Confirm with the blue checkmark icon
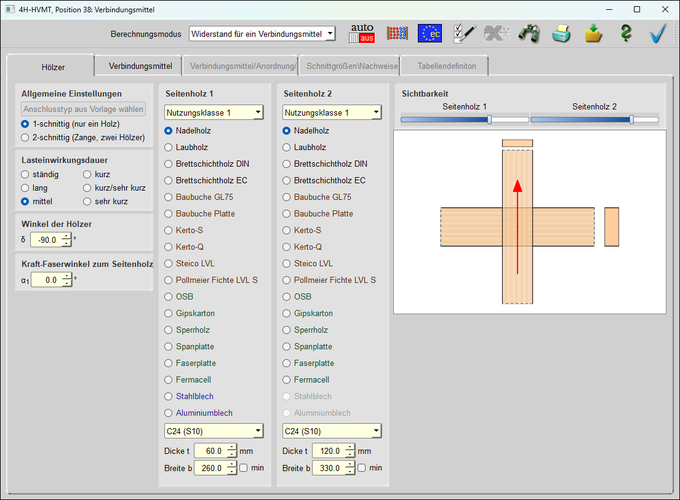The image size is (680, 500). click(x=658, y=34)
